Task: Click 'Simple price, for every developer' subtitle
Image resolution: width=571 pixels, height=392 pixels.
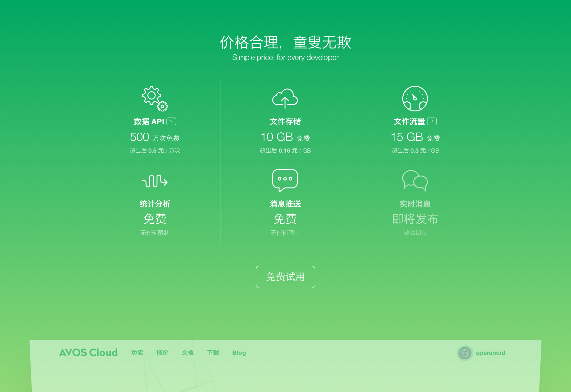Action: (x=285, y=58)
